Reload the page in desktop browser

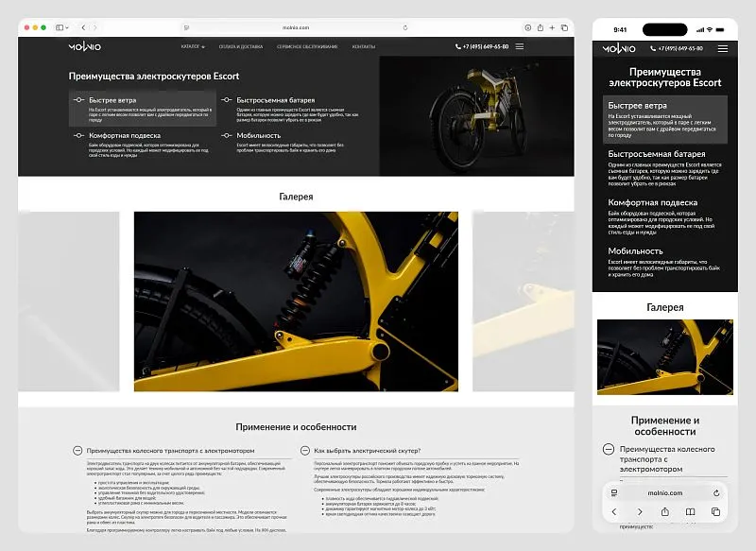pos(405,27)
